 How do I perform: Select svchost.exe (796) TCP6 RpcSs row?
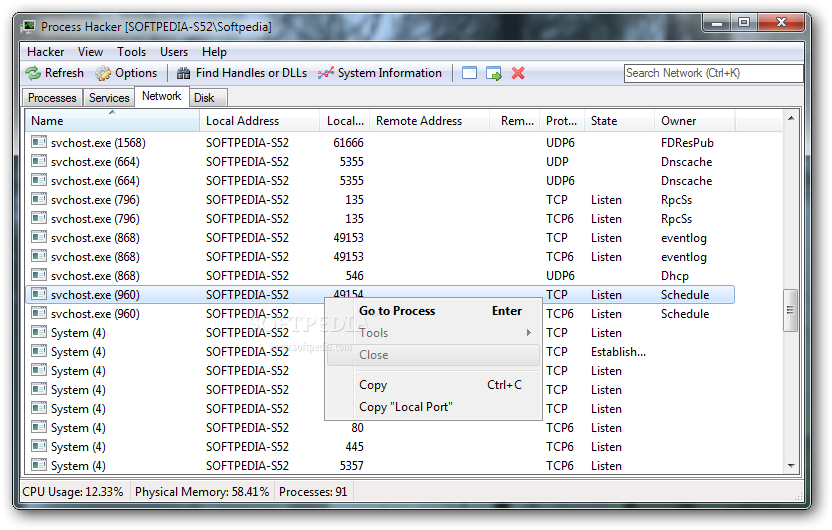click(x=379, y=219)
